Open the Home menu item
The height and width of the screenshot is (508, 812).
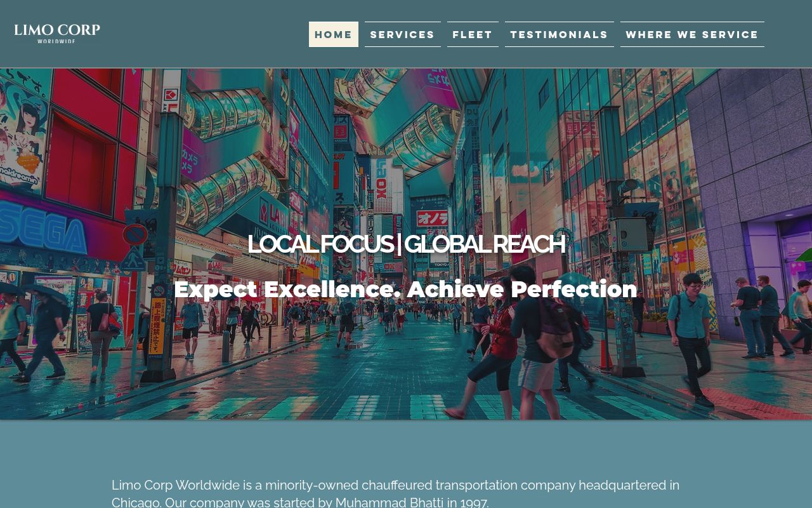point(334,34)
